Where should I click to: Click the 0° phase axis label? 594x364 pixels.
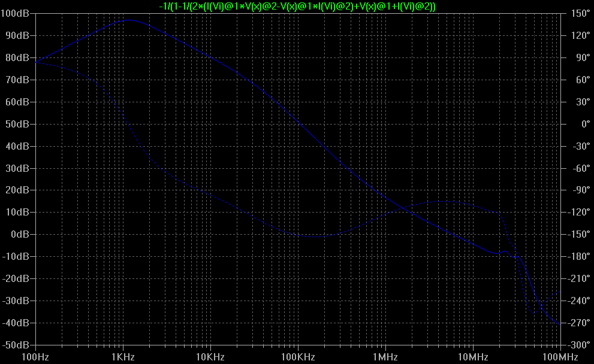coord(586,124)
